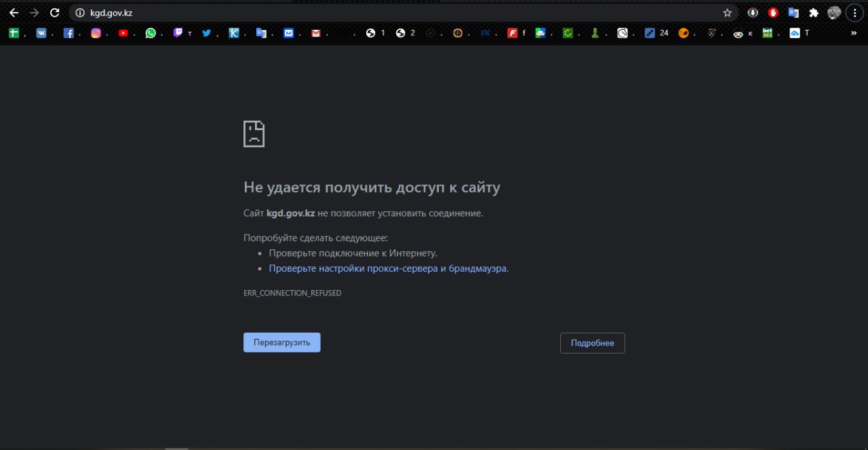This screenshot has height=450, width=868.
Task: Open the Twitter bookmark
Action: tap(206, 33)
